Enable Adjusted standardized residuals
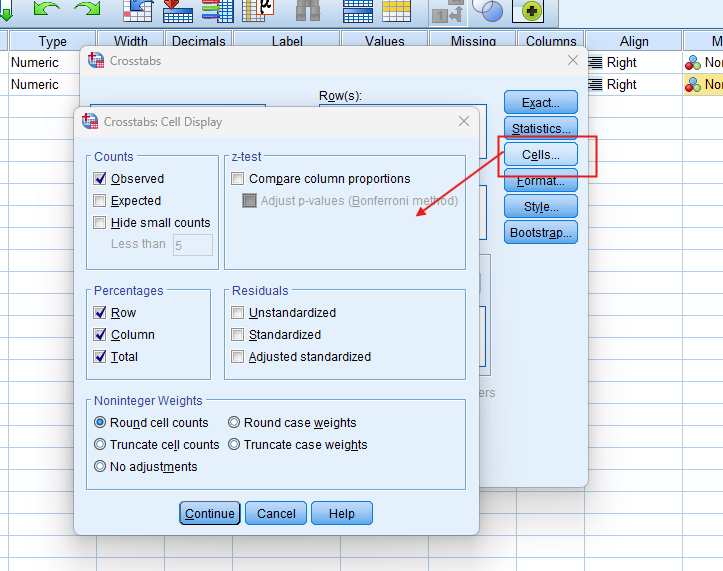This screenshot has height=571, width=723. (238, 357)
